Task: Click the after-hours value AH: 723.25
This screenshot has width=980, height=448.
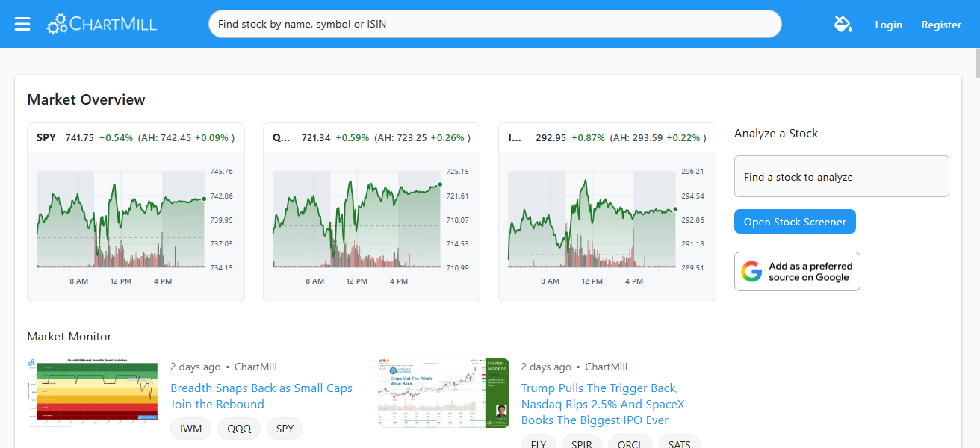Action: [x=403, y=137]
